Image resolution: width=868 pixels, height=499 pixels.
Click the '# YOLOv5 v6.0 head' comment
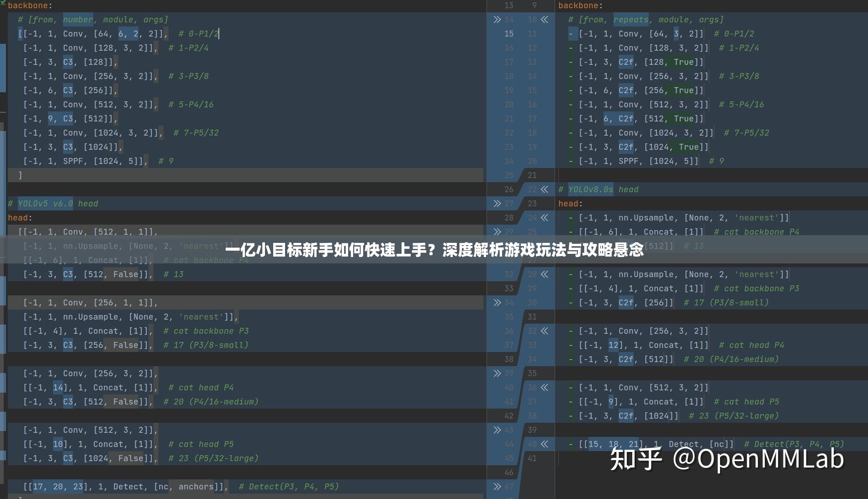53,204
